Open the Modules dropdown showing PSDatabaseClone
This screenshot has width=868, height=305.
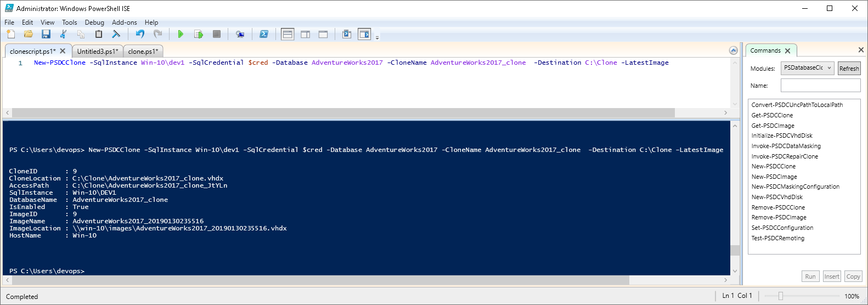[x=808, y=68]
